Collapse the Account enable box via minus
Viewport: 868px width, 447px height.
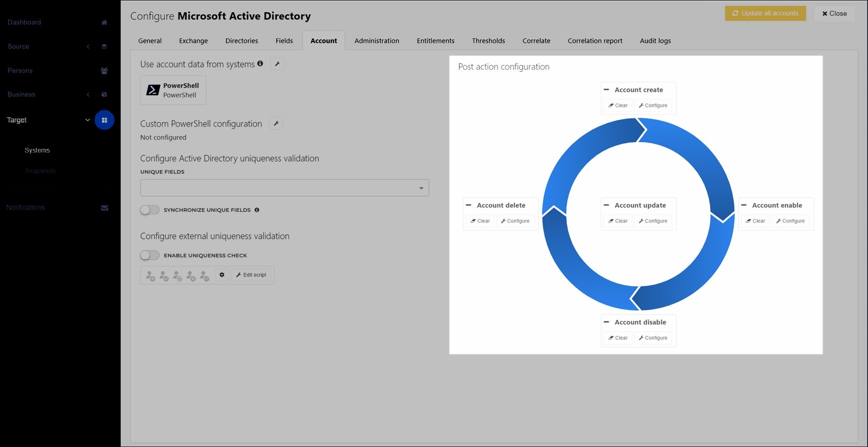pos(744,205)
